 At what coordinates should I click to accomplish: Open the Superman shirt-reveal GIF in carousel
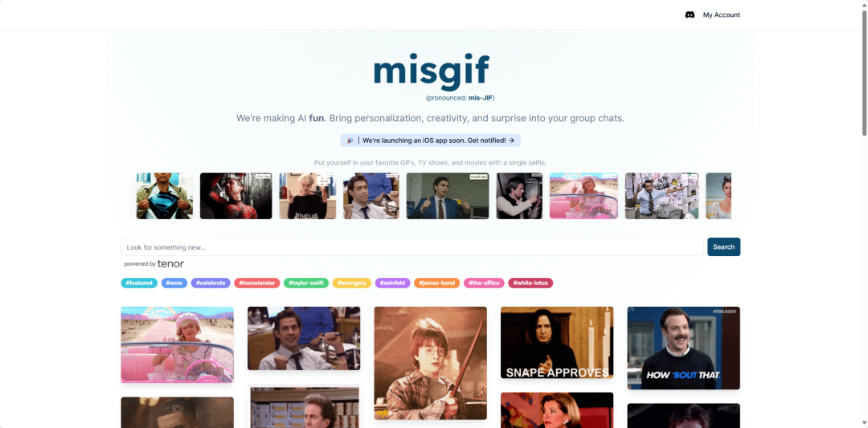pyautogui.click(x=165, y=196)
